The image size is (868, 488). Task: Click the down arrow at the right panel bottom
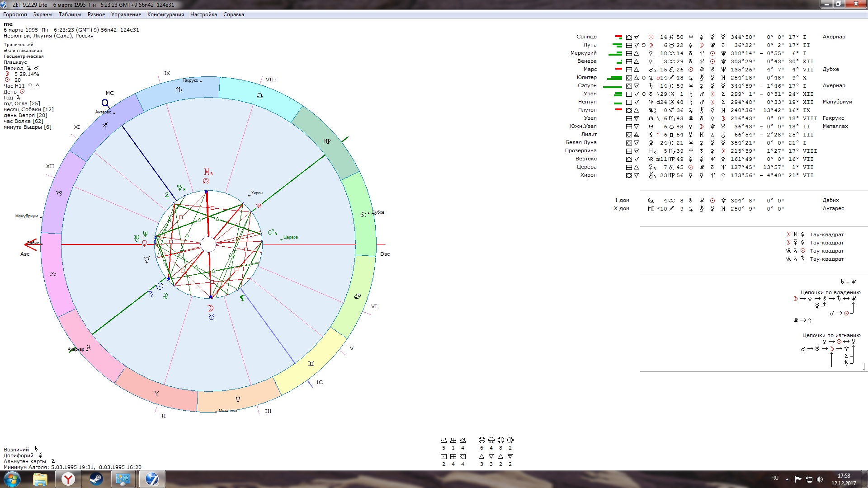pos(864,367)
